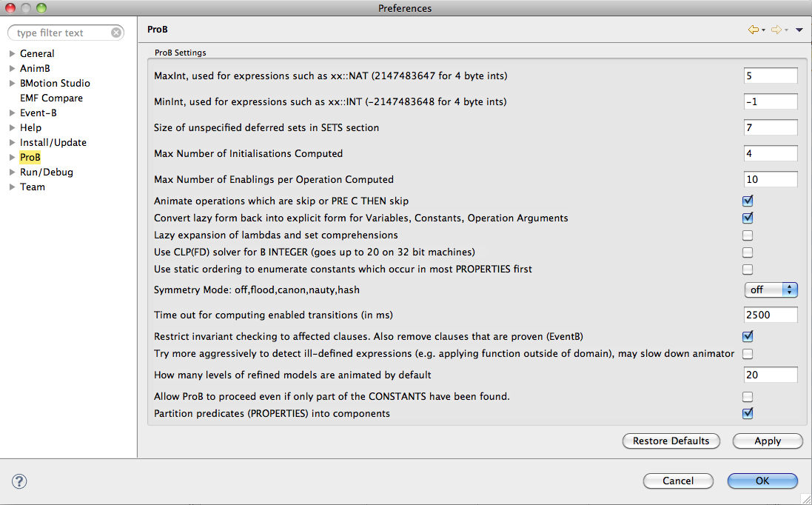
Task: Enable lazy expansion of lambdas checkbox
Action: coord(748,235)
